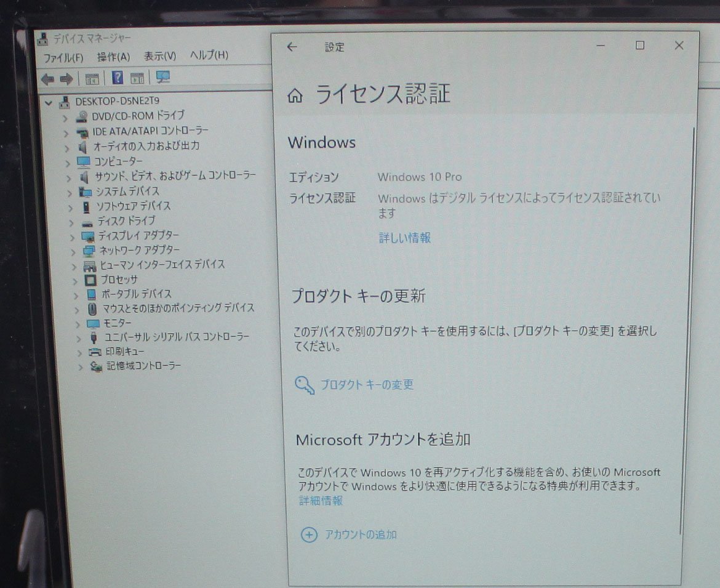Screen dimensions: 720x588
Task: Expand the ディスプレイ アダプター node
Action: [x=72, y=238]
